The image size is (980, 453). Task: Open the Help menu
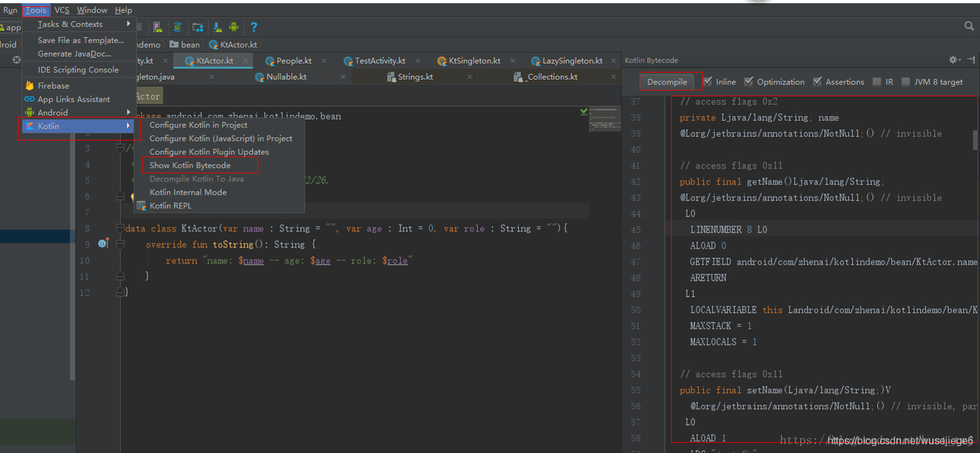[x=123, y=10]
